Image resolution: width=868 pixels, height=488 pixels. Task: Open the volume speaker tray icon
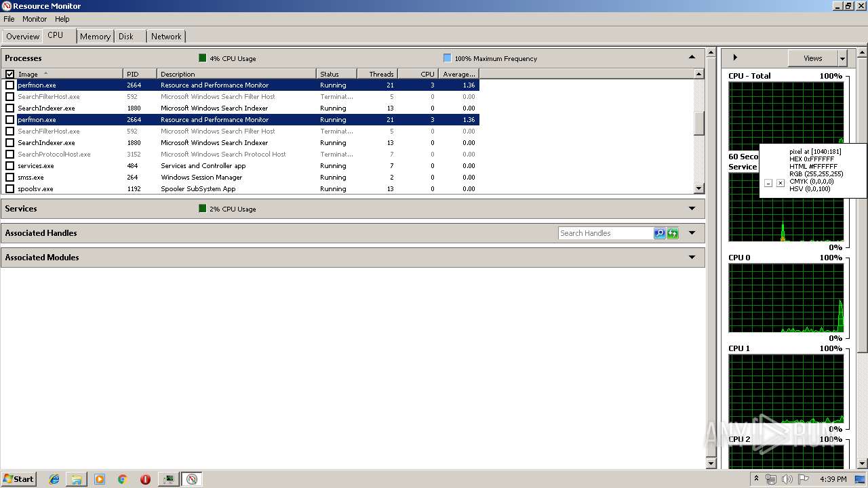[x=787, y=479]
